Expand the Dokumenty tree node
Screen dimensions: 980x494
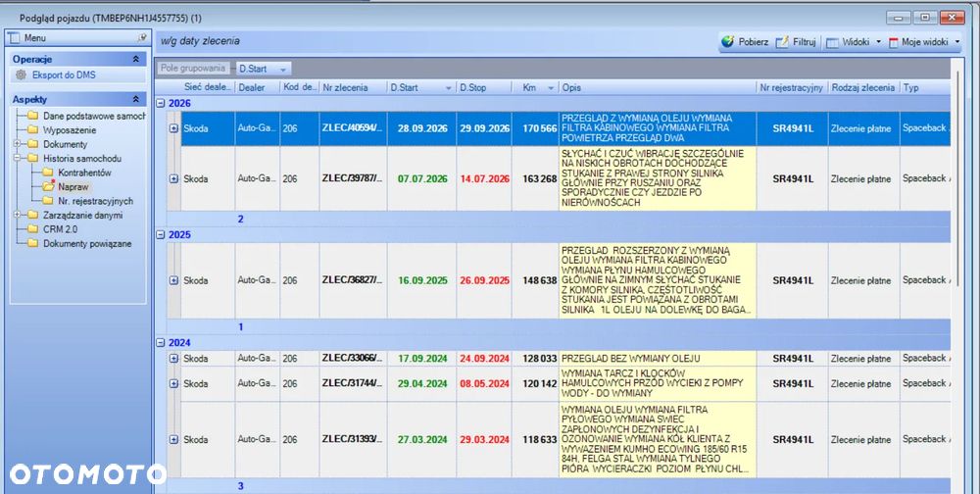[x=17, y=144]
